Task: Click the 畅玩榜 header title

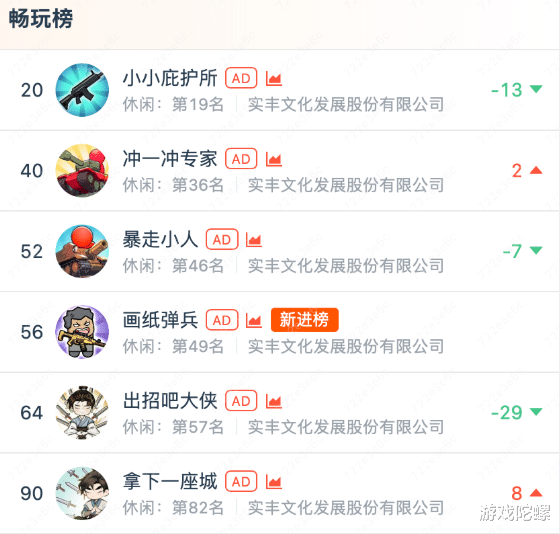Action: coord(41,18)
